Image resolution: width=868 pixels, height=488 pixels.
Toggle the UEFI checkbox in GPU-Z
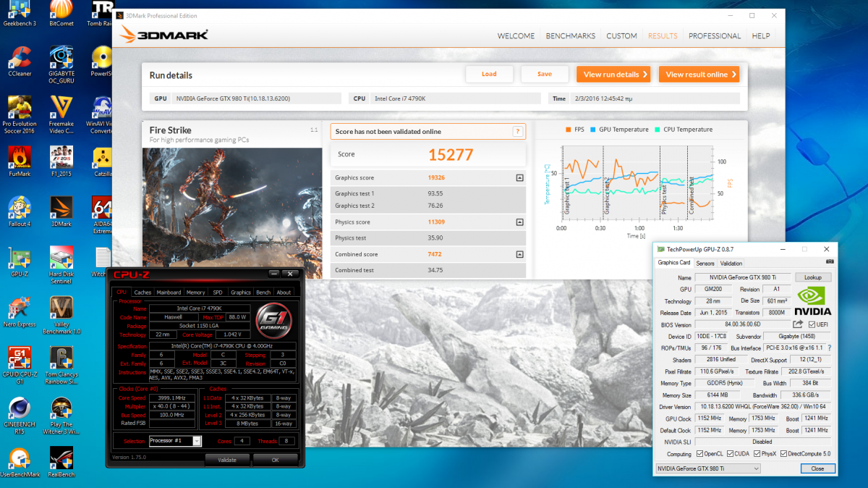812,324
